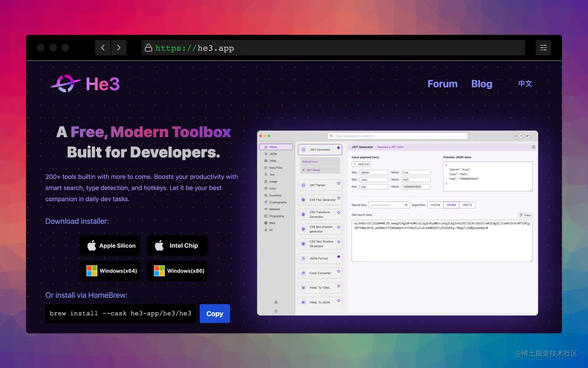
Task: Click the app search keywords field
Action: (397, 136)
